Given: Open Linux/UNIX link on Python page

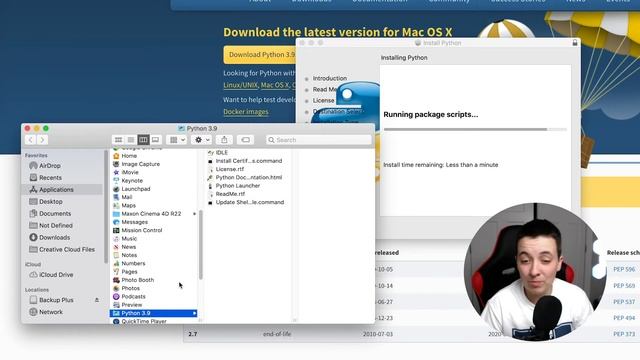Looking at the screenshot, I should tap(240, 85).
